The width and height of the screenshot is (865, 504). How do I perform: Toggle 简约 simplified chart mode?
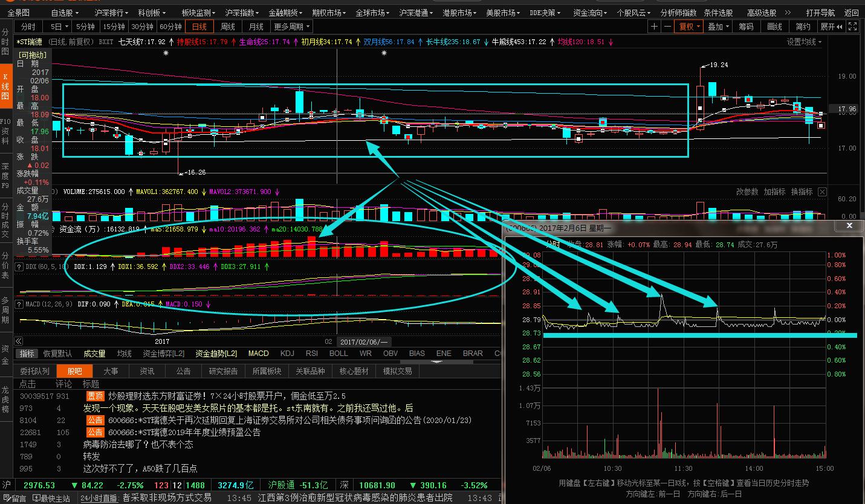pos(804,26)
